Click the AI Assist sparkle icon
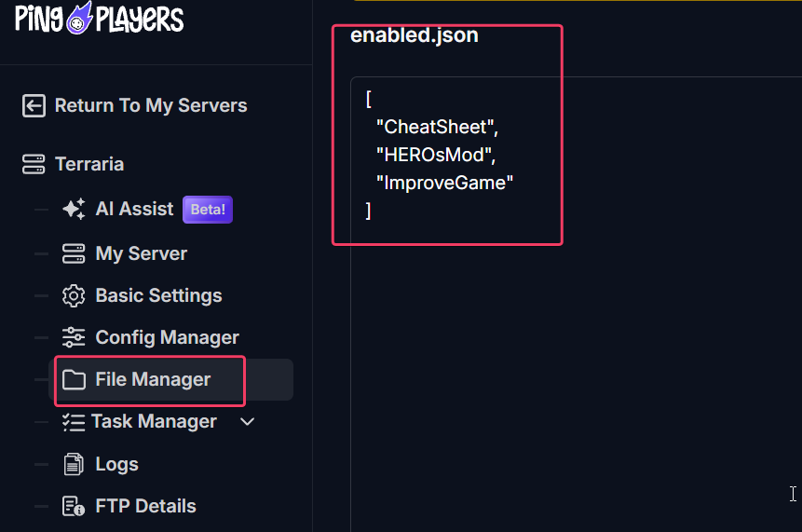 tap(74, 209)
